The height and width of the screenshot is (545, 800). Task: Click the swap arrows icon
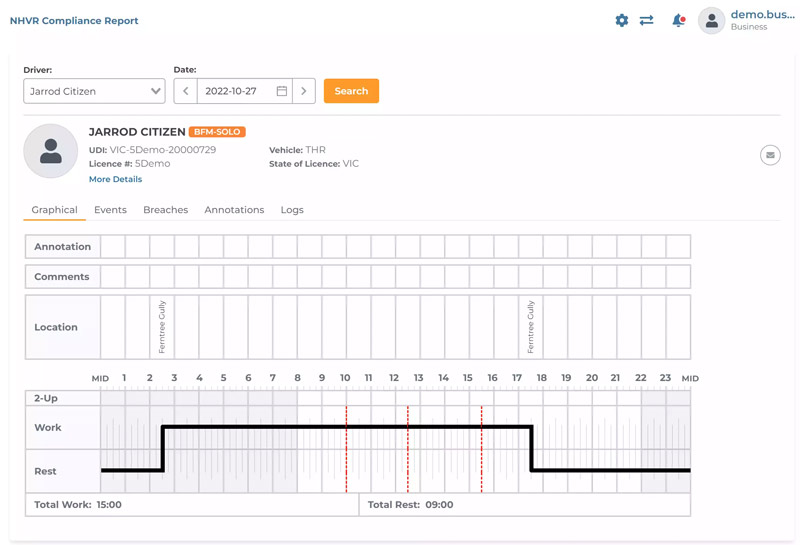[647, 20]
